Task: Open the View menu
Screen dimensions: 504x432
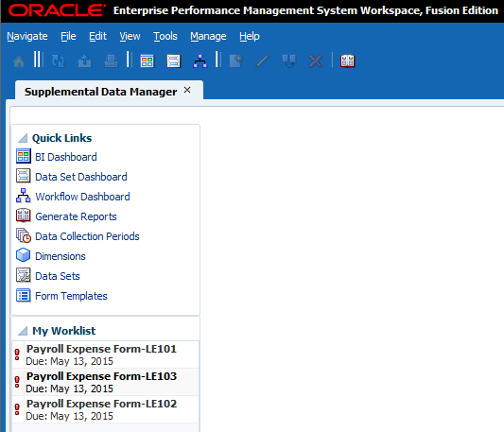Action: pyautogui.click(x=130, y=36)
